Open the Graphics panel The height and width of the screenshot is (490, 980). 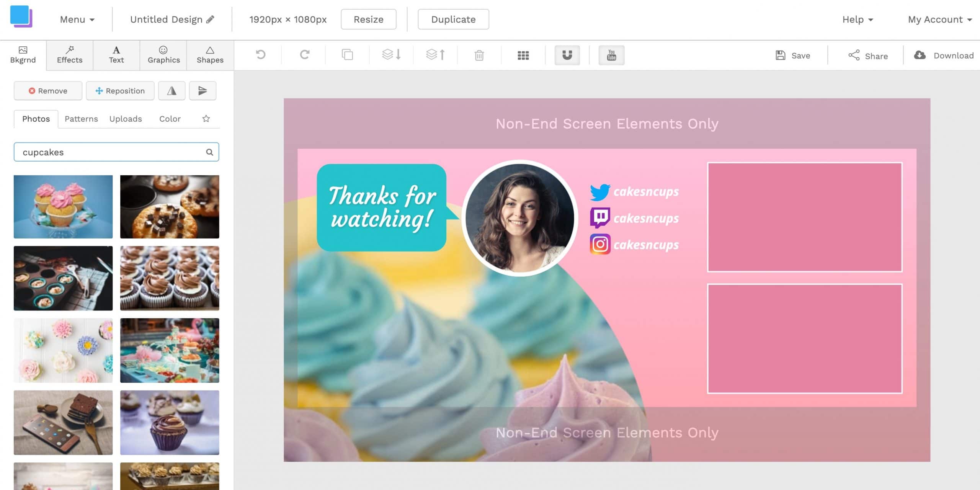[163, 55]
